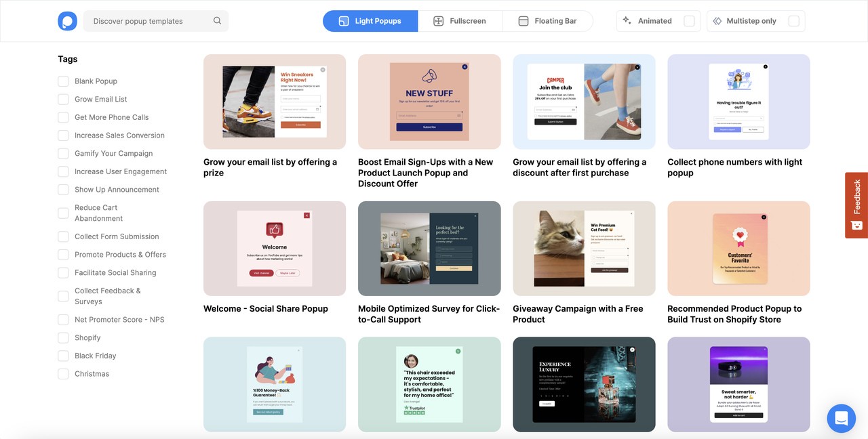Open Collect phone numbers with light popup link
Viewport: 868px width, 439px height.
734,167
